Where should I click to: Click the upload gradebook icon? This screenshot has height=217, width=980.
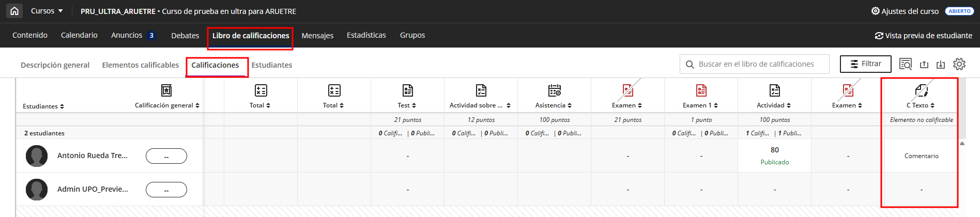924,64
